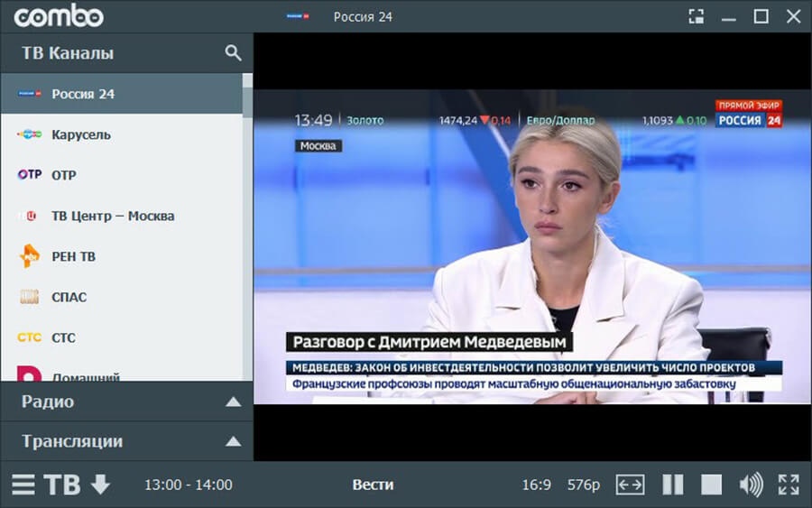Change the 16:9 aspect ratio setting
The image size is (812, 508).
click(x=536, y=485)
